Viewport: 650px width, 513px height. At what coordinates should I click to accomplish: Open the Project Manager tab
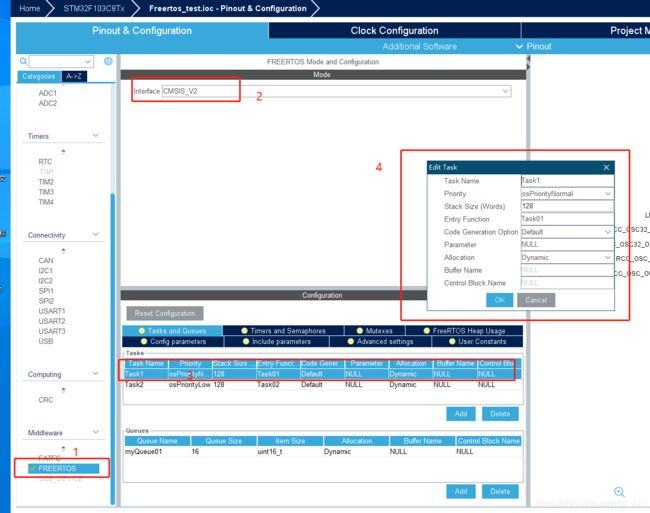click(586, 31)
